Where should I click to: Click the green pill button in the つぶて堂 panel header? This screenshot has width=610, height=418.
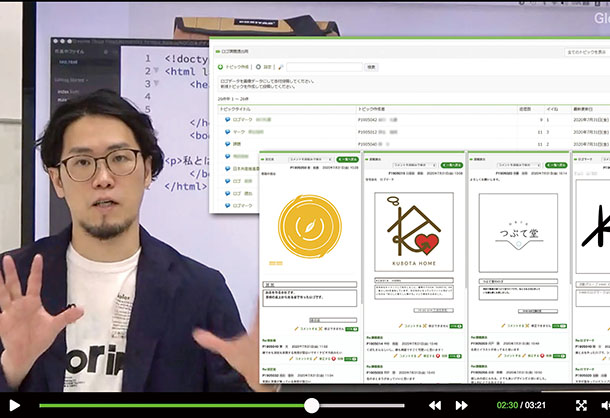point(556,165)
